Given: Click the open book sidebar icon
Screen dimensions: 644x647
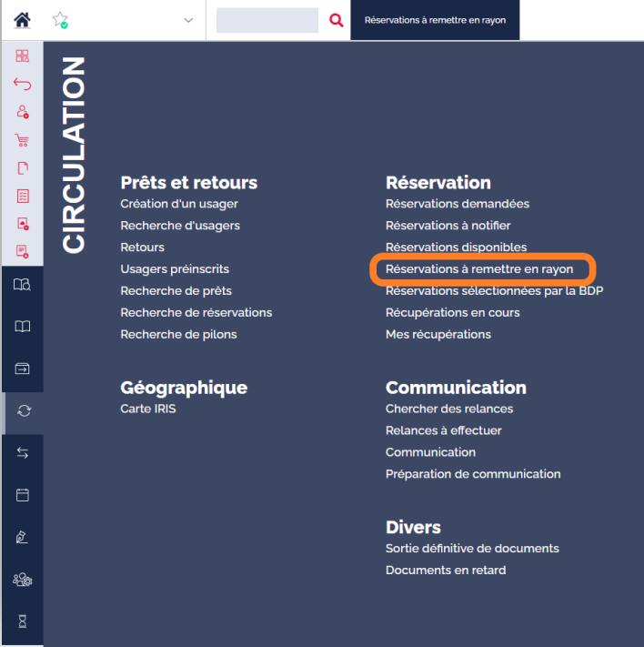Looking at the screenshot, I should pos(22,327).
